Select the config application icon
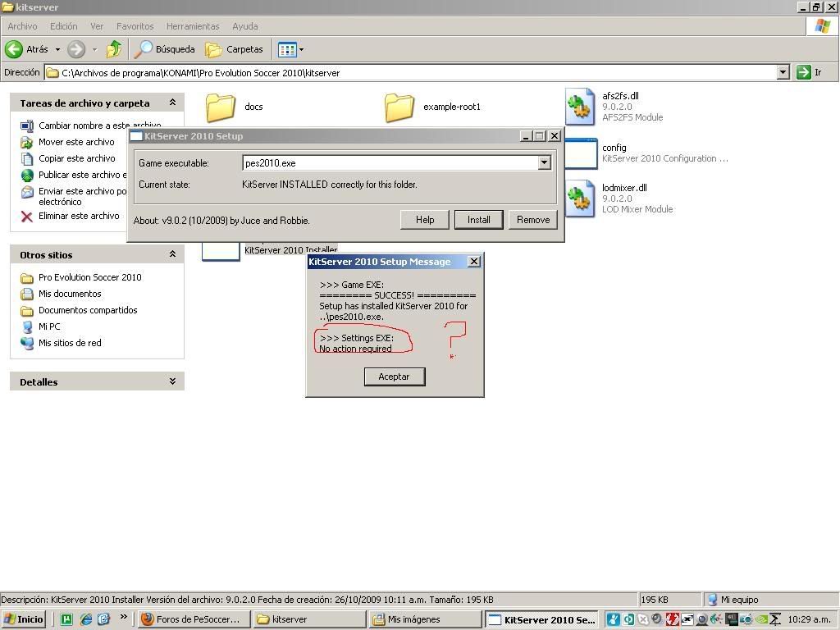Viewport: 840px width, 630px height. coord(582,153)
